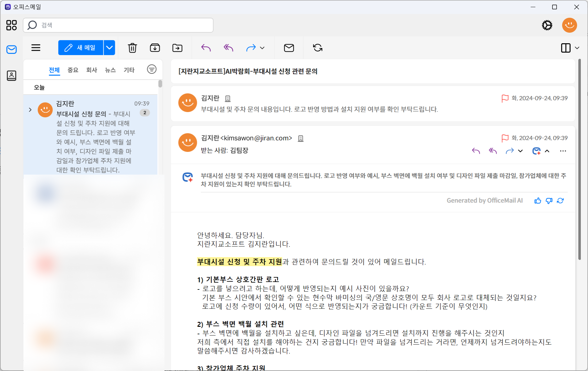Click the sender avatar of expanded message

coord(187,143)
